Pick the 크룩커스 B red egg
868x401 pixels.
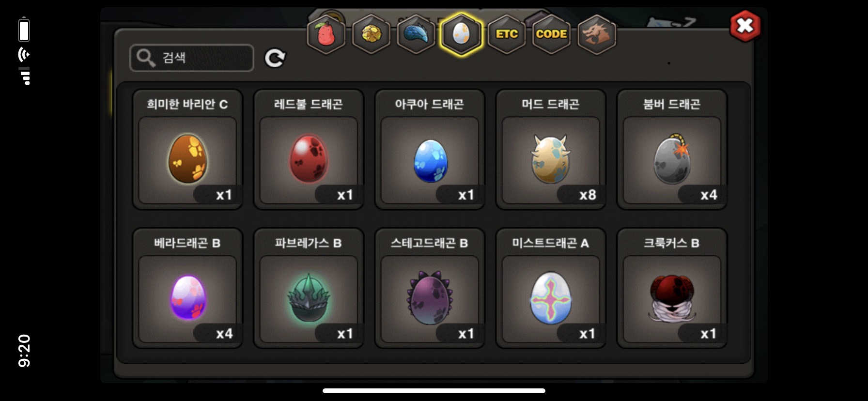(x=672, y=288)
